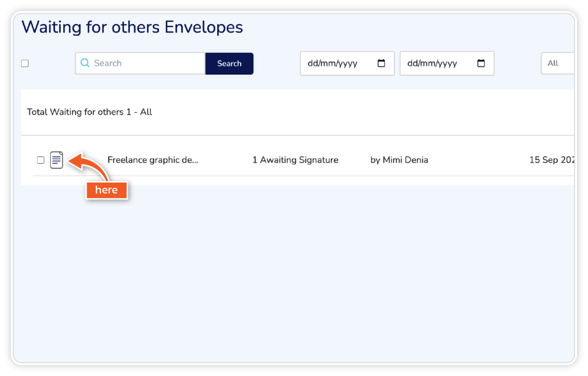Tick the select-all checkbox beside the search box
588x376 pixels.
pos(25,64)
